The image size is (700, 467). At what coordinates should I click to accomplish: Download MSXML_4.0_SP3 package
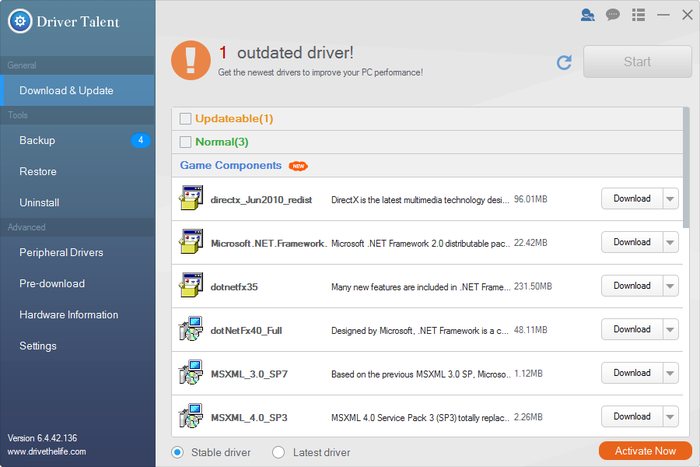pos(632,417)
